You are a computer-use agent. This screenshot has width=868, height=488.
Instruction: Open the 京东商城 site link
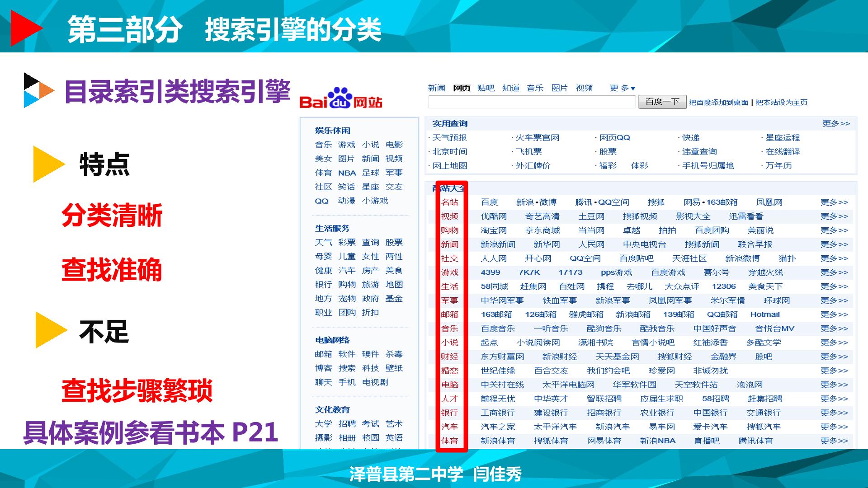542,230
